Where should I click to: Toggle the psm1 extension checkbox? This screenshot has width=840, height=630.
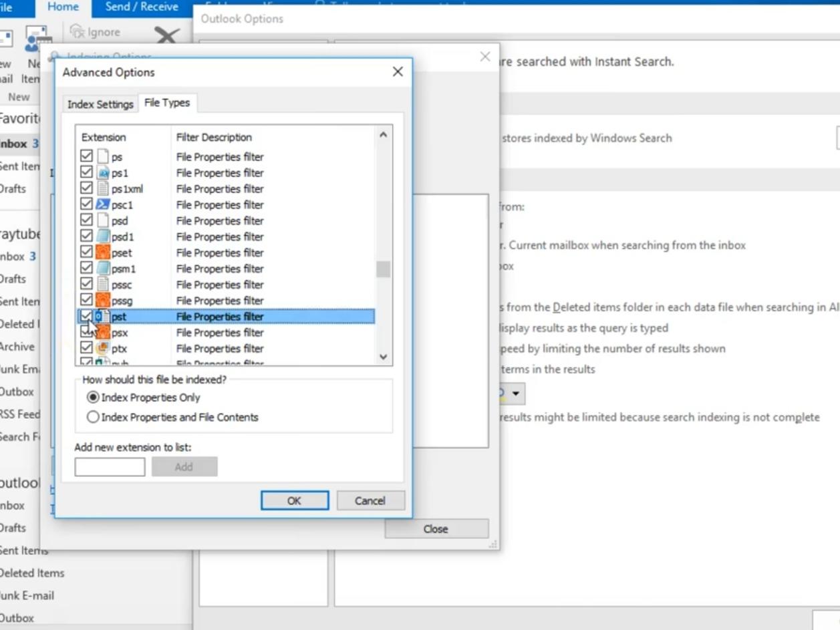pyautogui.click(x=86, y=269)
